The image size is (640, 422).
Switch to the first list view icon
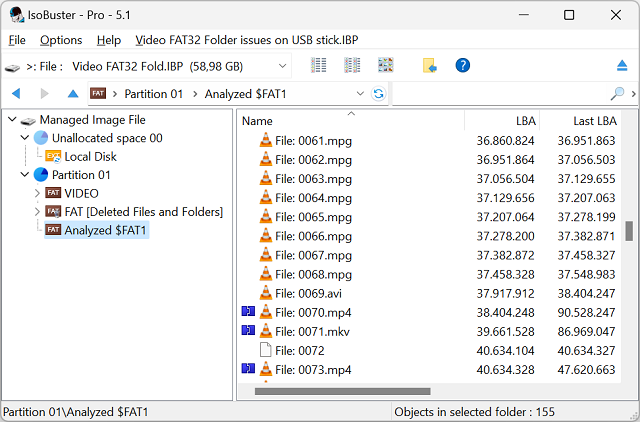click(319, 65)
